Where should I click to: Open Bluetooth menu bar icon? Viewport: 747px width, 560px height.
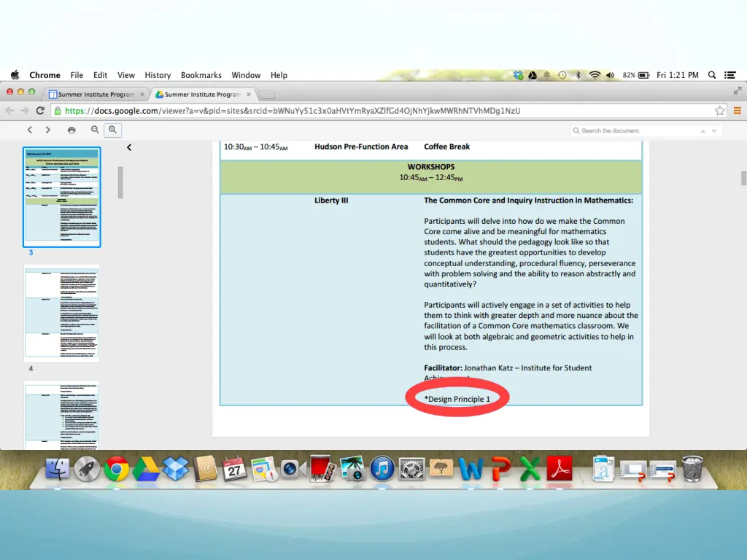[578, 75]
